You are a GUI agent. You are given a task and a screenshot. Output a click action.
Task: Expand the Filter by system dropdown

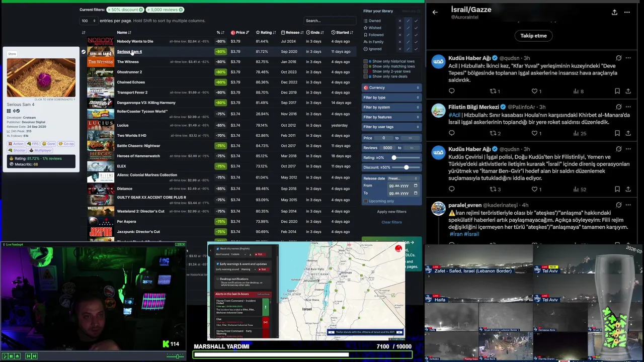click(x=391, y=107)
